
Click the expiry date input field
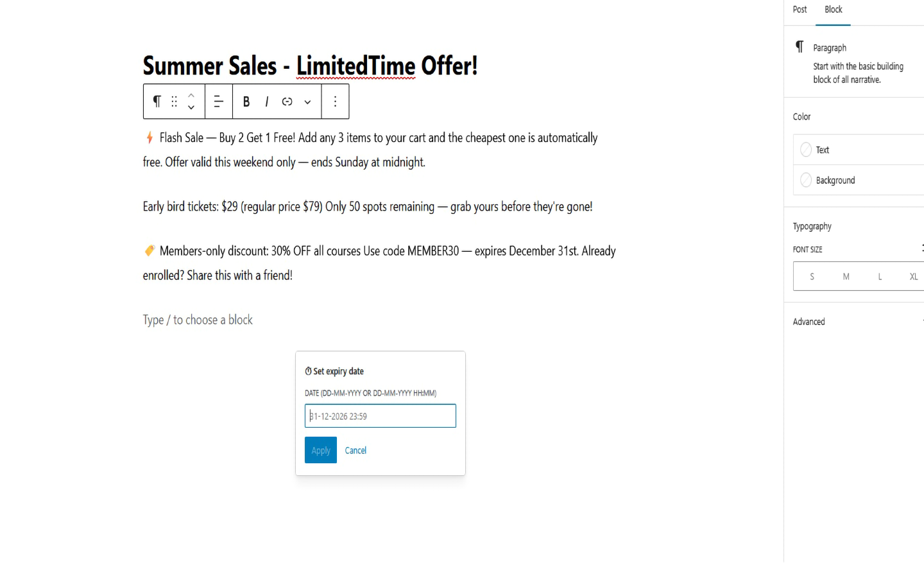380,416
